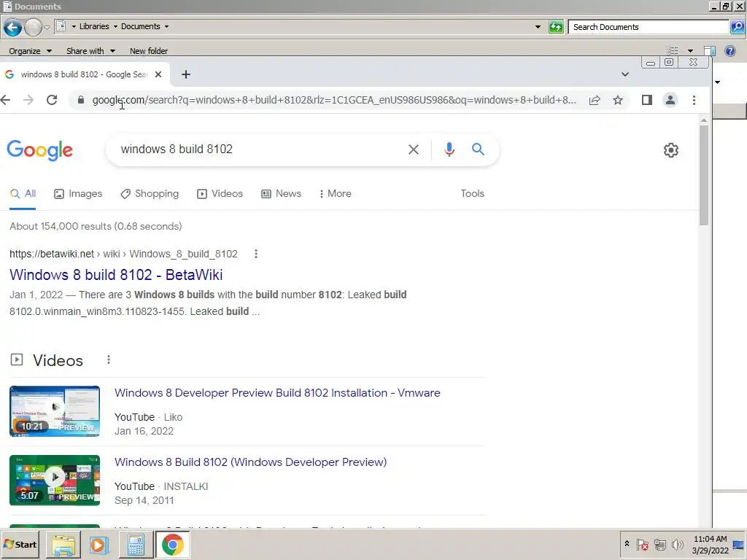Open the view options dropdown arrow
This screenshot has height=560, width=747.
click(690, 50)
